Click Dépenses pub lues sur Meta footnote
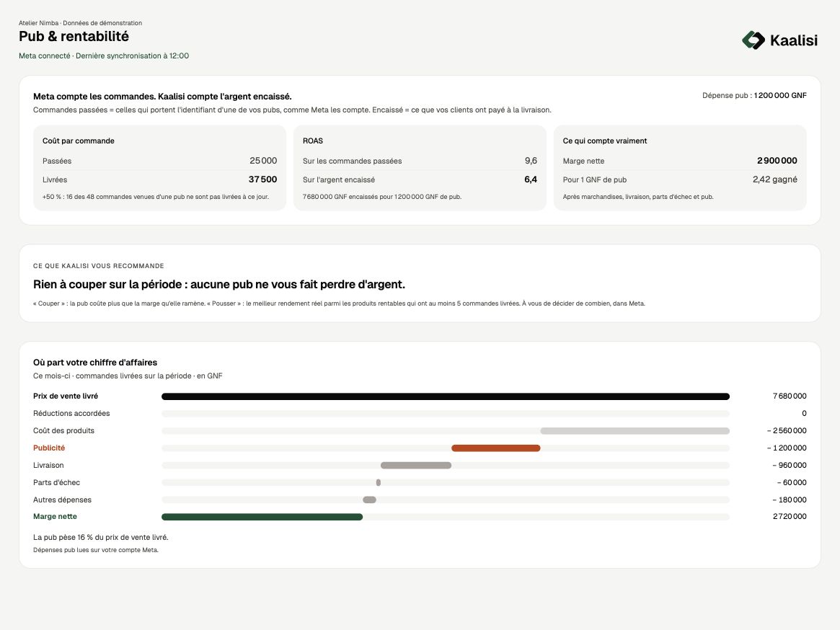This screenshot has height=630, width=840. [x=96, y=550]
